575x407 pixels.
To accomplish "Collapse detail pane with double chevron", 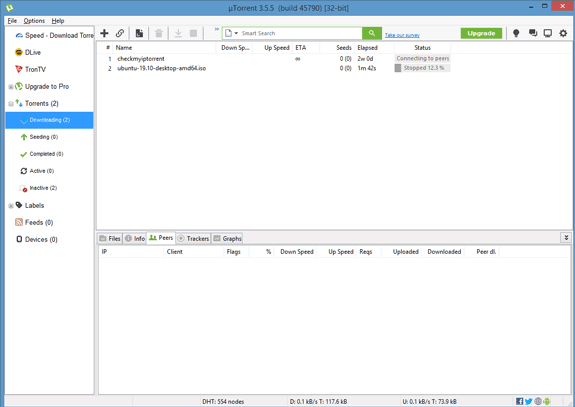I will (566, 238).
